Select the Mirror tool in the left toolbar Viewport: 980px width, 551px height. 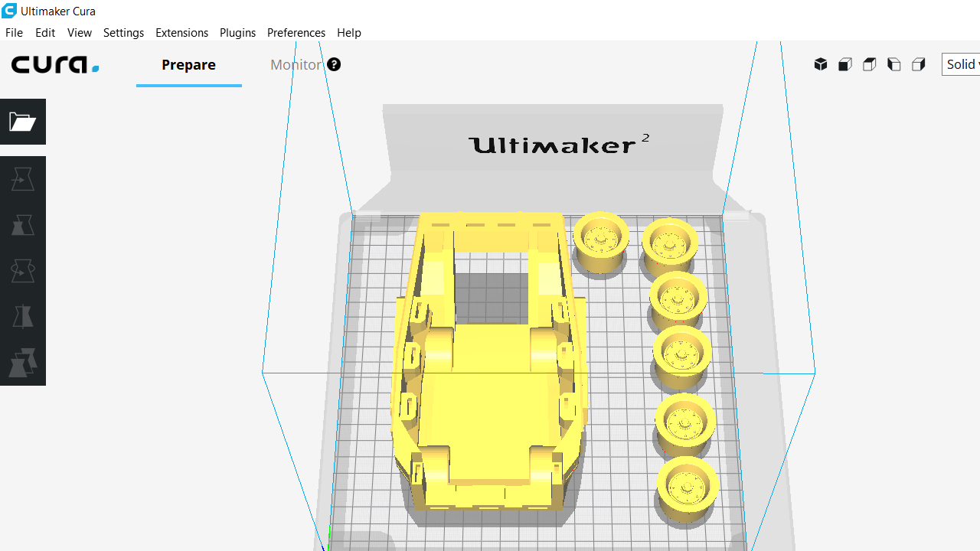[23, 317]
